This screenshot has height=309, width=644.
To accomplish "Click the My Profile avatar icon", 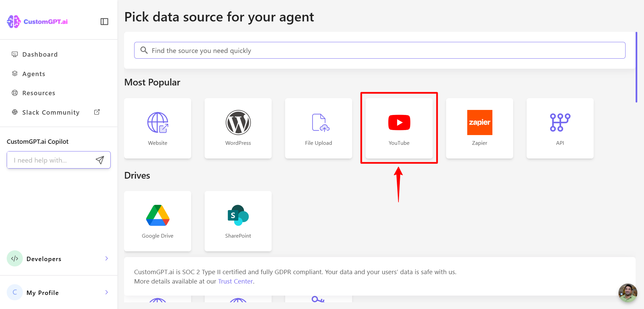I will tap(15, 292).
